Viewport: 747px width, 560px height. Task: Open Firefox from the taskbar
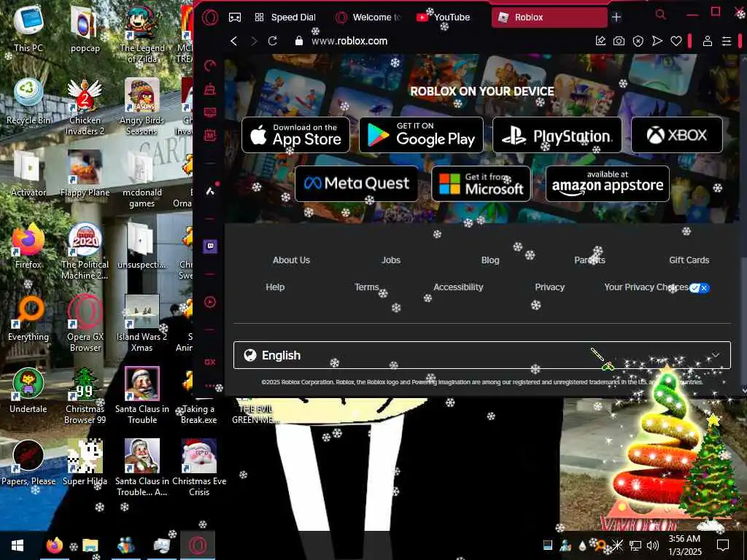54,545
